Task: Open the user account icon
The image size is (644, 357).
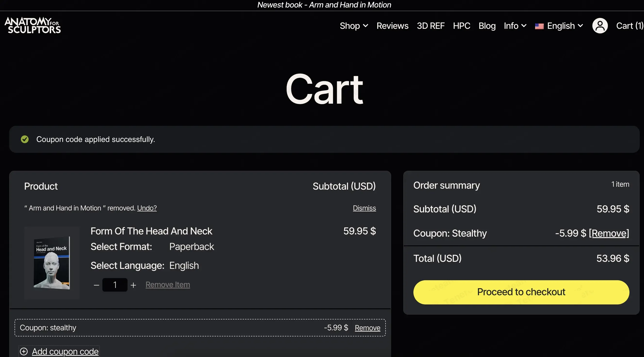Action: pos(600,26)
